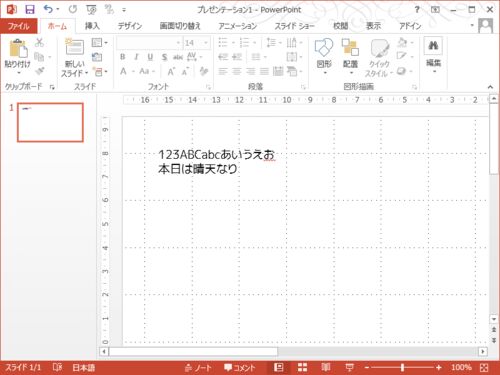Click the Save icon in quick access toolbar
500x375 pixels.
pyautogui.click(x=30, y=10)
